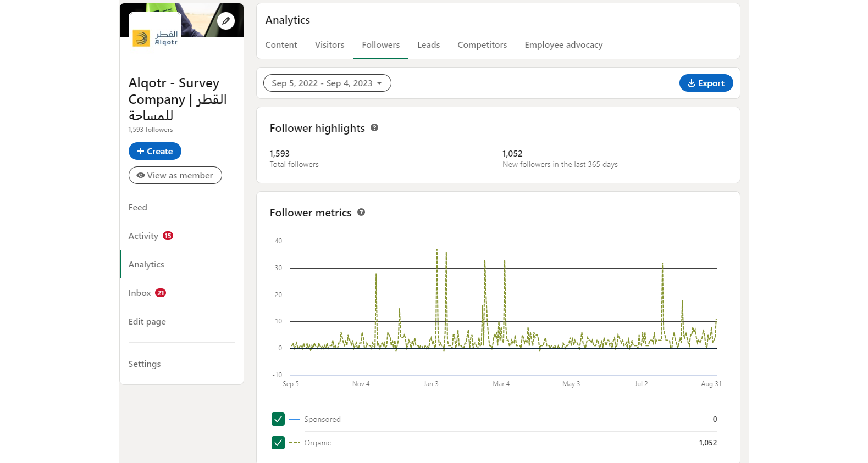Click the Jul 2 axis label
Image resolution: width=868 pixels, height=463 pixels.
(642, 384)
